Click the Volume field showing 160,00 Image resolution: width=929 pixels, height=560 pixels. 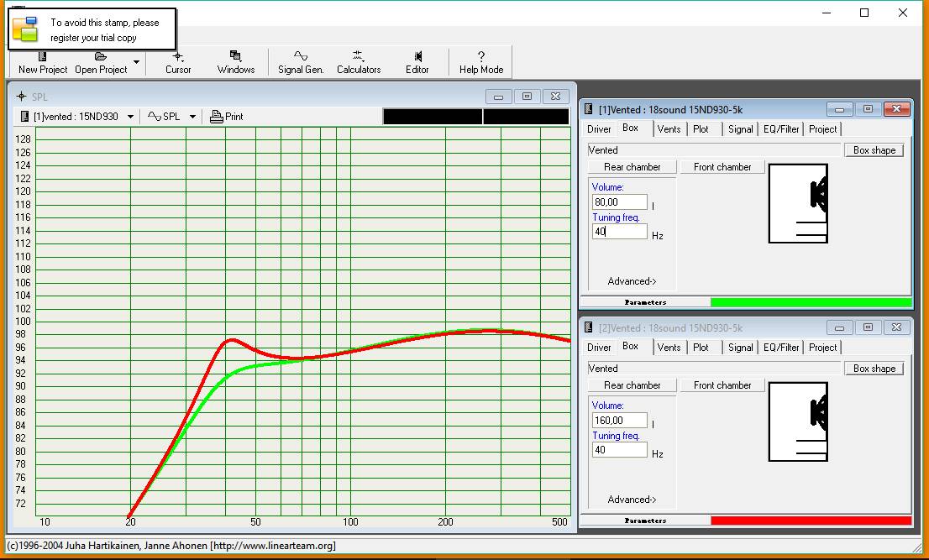tap(620, 421)
